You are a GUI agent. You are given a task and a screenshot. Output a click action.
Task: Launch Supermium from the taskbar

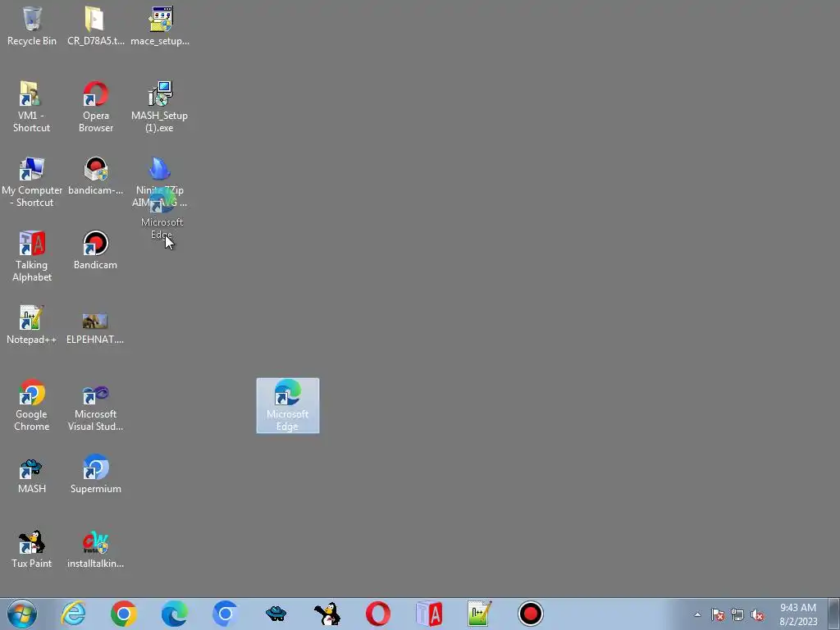(226, 614)
